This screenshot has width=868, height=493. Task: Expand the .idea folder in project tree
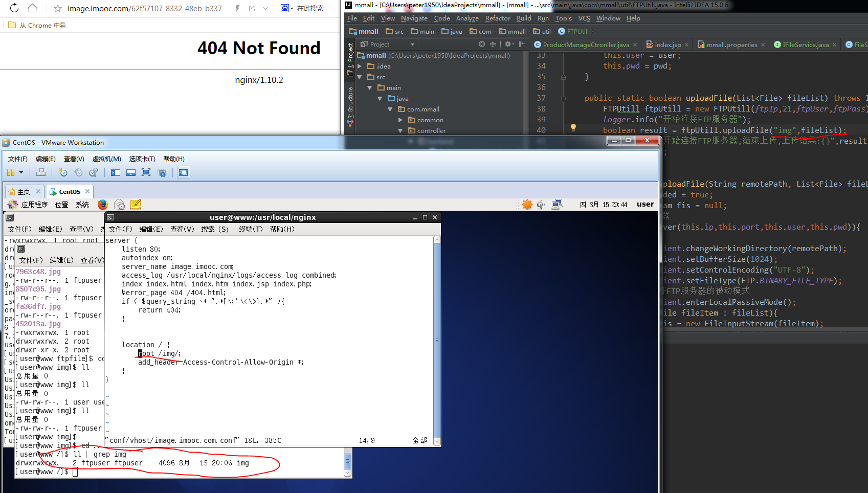pos(360,66)
